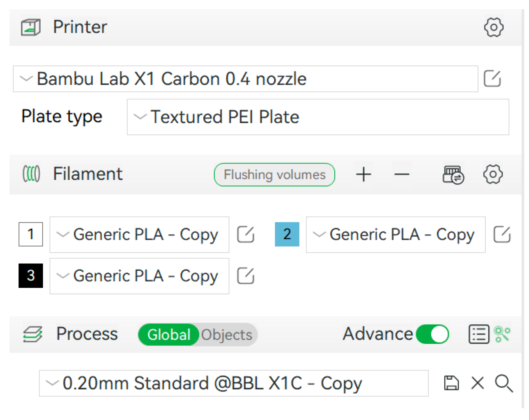Search process settings with magnifier

pyautogui.click(x=504, y=383)
